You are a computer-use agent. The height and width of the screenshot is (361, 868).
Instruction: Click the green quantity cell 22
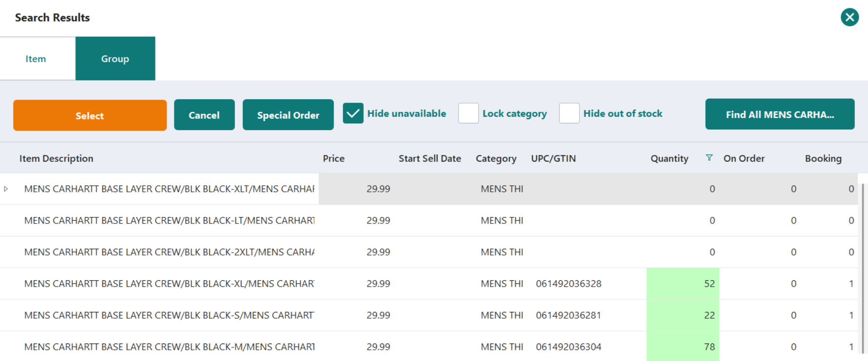tap(683, 315)
